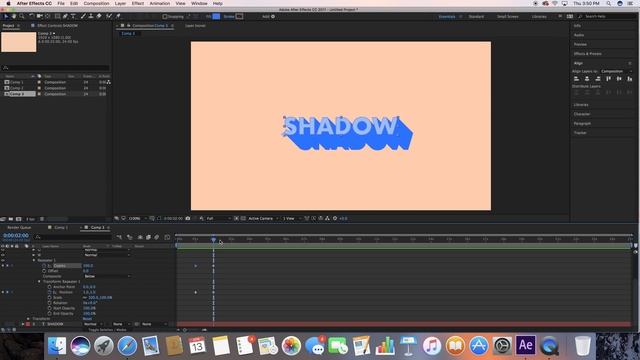
Task: Open the Layer menu
Action: 120,3
